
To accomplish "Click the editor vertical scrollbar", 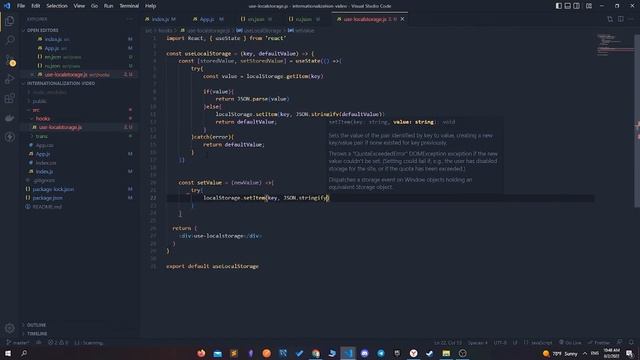I will tap(637, 121).
